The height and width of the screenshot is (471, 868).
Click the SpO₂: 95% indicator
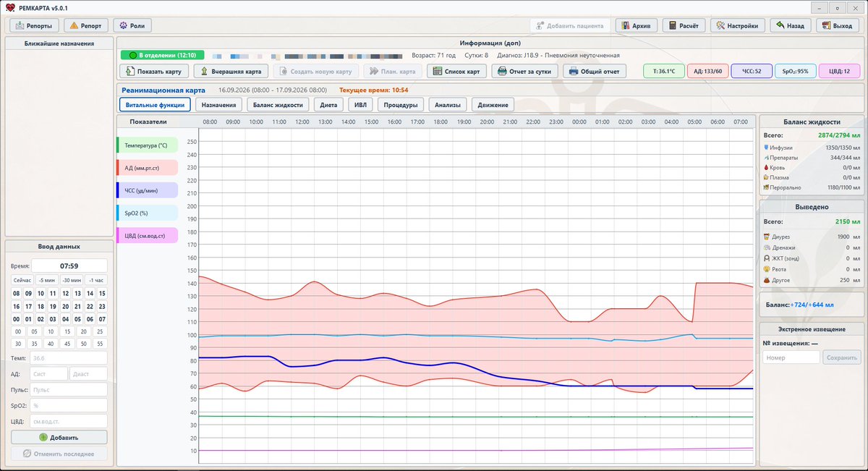click(x=795, y=71)
